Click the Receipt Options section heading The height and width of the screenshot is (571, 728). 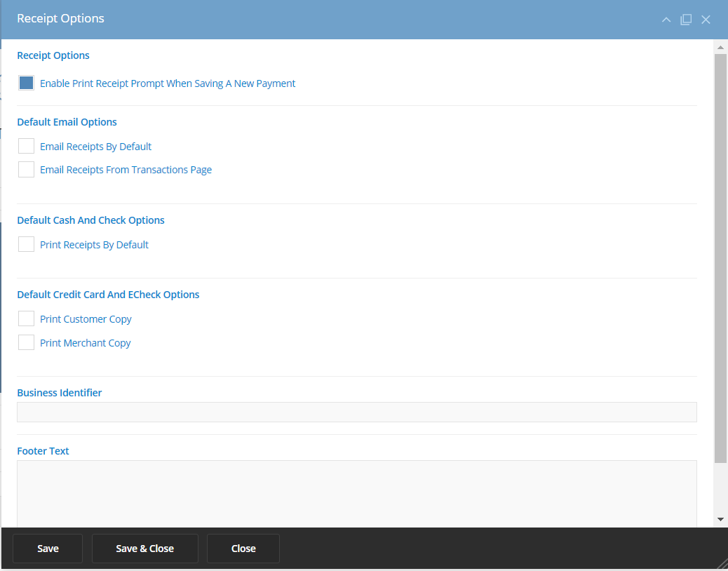[x=53, y=55]
